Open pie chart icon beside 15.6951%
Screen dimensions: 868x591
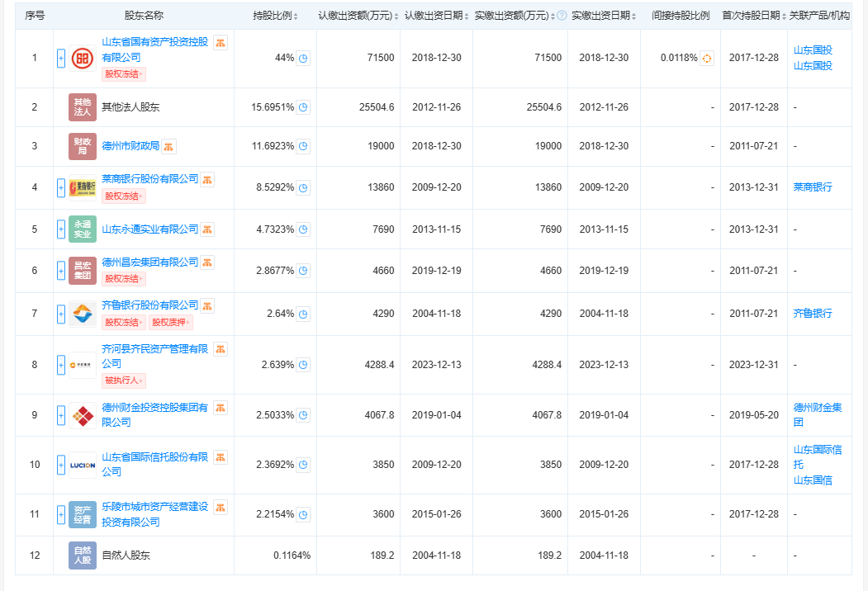point(303,107)
